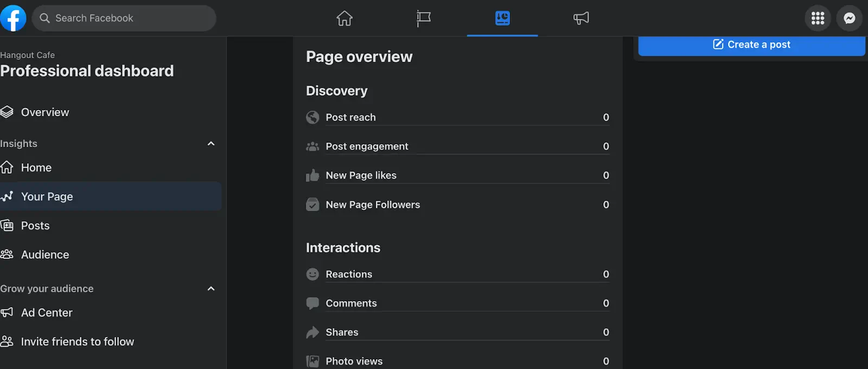Click the Audience people icon
The height and width of the screenshot is (369, 868).
pyautogui.click(x=7, y=255)
